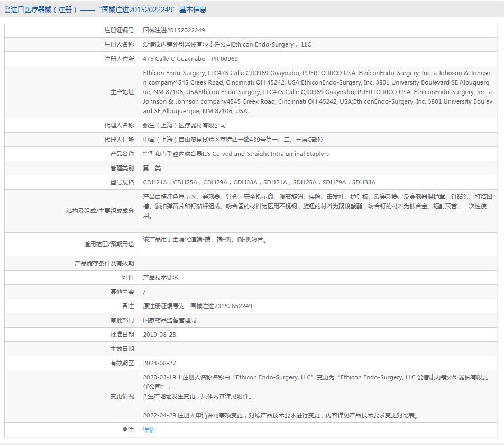The width and height of the screenshot is (504, 446).
Task: Click the 审批部门 label
Action: (x=122, y=320)
